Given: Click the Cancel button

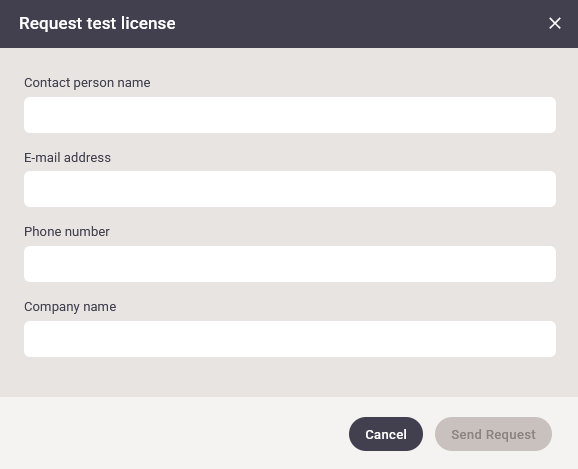Looking at the screenshot, I should coord(386,434).
